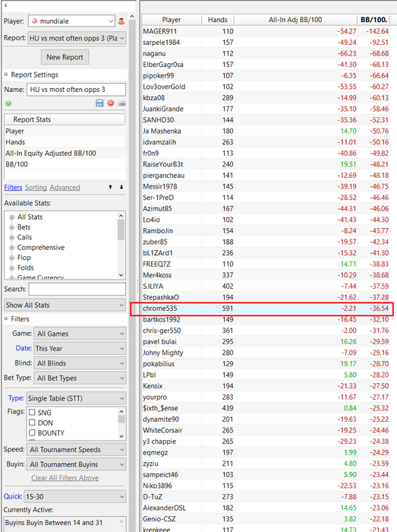Sort by BB/100 column header
Image resolution: width=397 pixels, height=532 pixels.
click(373, 20)
